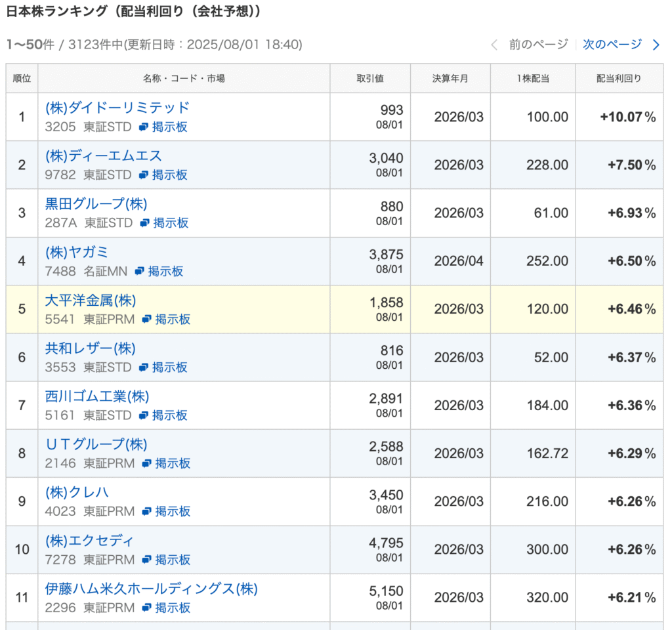Click the 決算年月 column header

pos(450,79)
